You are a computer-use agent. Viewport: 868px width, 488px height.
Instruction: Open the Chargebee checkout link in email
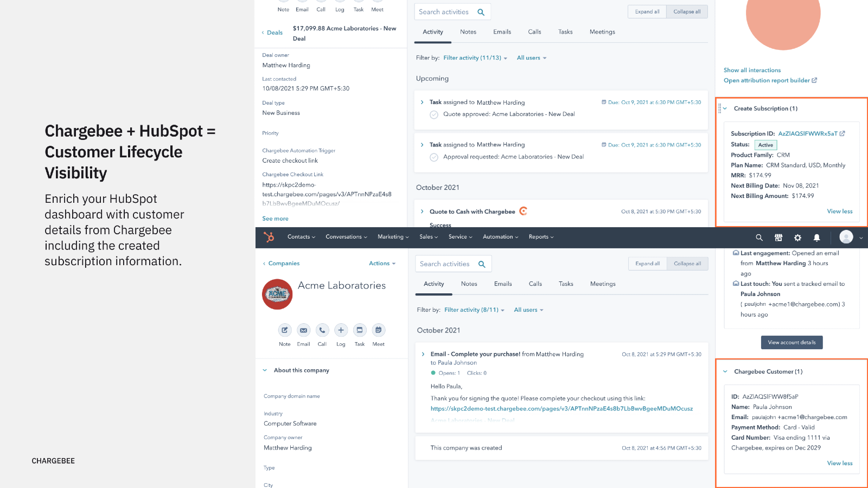561,409
